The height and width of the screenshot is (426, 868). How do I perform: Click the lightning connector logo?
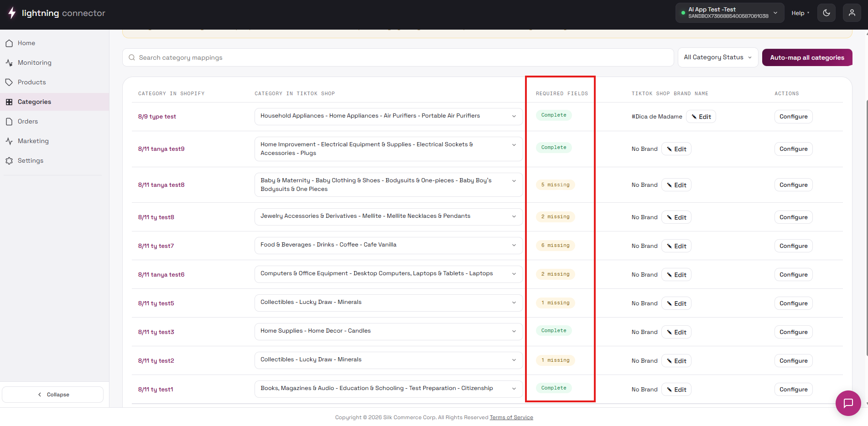57,13
